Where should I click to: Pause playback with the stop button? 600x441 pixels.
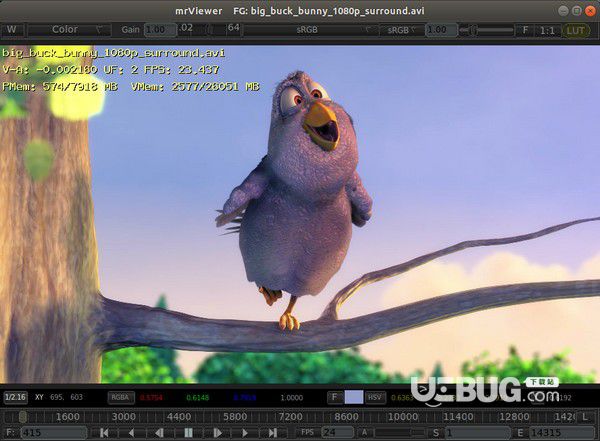tap(188, 433)
